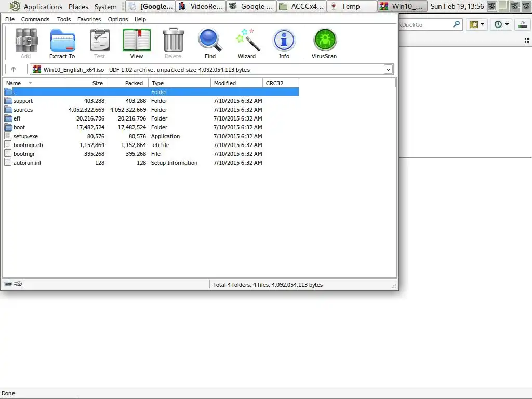Click the window resize grip in status bar
Image resolution: width=532 pixels, height=399 pixels.
pyautogui.click(x=394, y=286)
